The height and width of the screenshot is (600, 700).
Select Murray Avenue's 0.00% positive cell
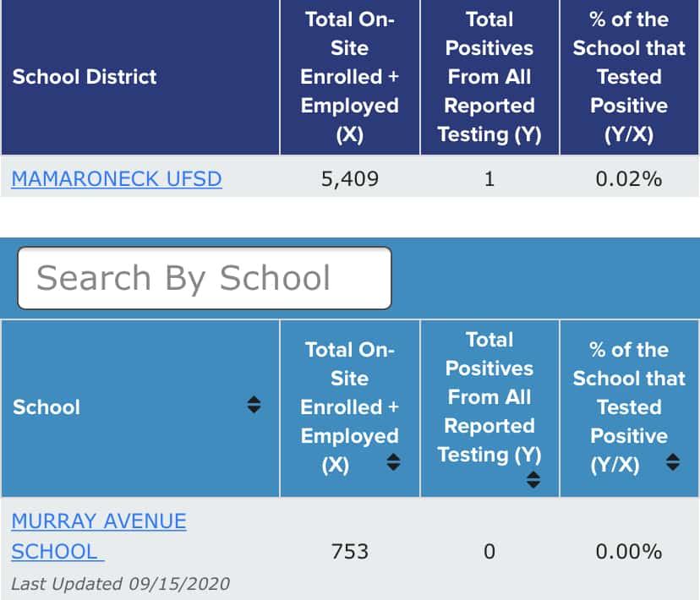tap(629, 552)
